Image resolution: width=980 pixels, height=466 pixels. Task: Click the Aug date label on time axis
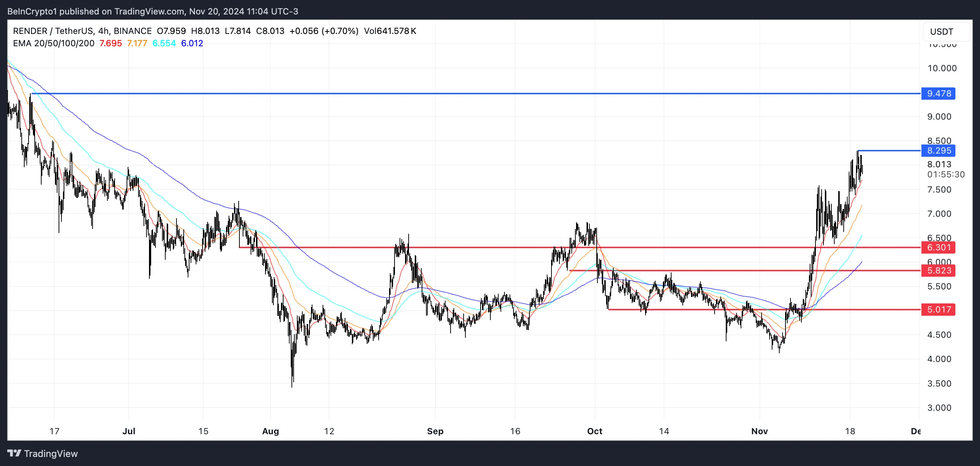point(270,431)
